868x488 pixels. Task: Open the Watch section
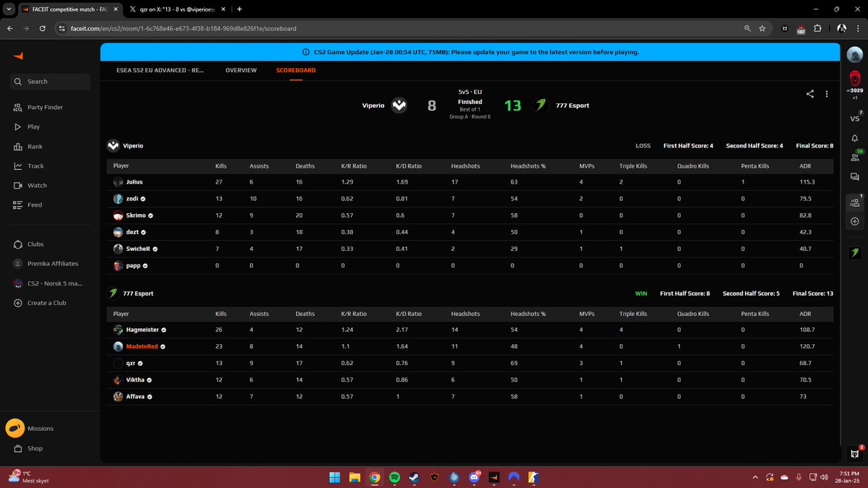click(x=30, y=185)
